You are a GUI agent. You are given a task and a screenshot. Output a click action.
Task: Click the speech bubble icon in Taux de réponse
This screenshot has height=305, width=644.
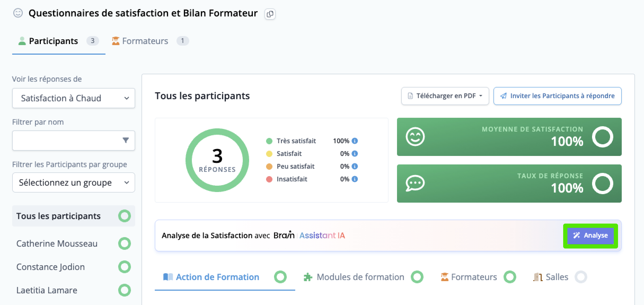pos(415,183)
